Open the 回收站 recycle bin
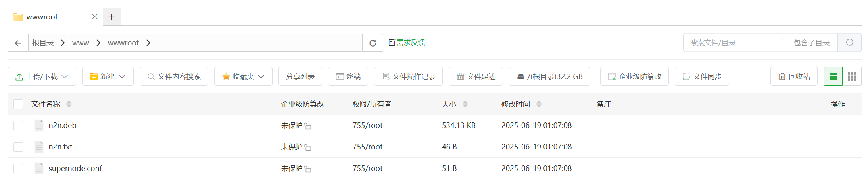868x190 pixels. pyautogui.click(x=794, y=77)
